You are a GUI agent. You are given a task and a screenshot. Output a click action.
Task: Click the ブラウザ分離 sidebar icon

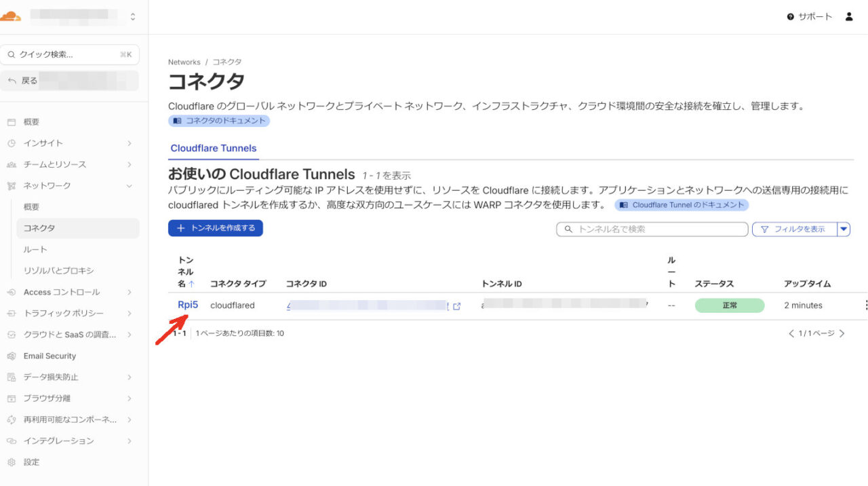(11, 398)
